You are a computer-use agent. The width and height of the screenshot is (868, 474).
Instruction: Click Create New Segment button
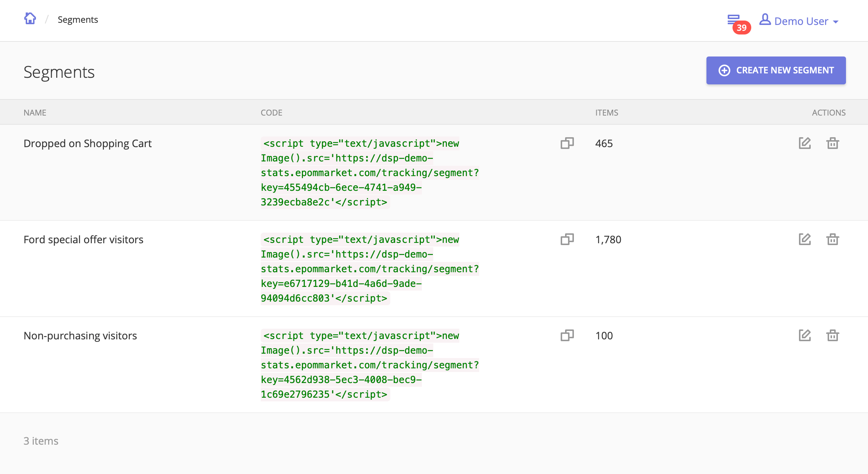[776, 70]
